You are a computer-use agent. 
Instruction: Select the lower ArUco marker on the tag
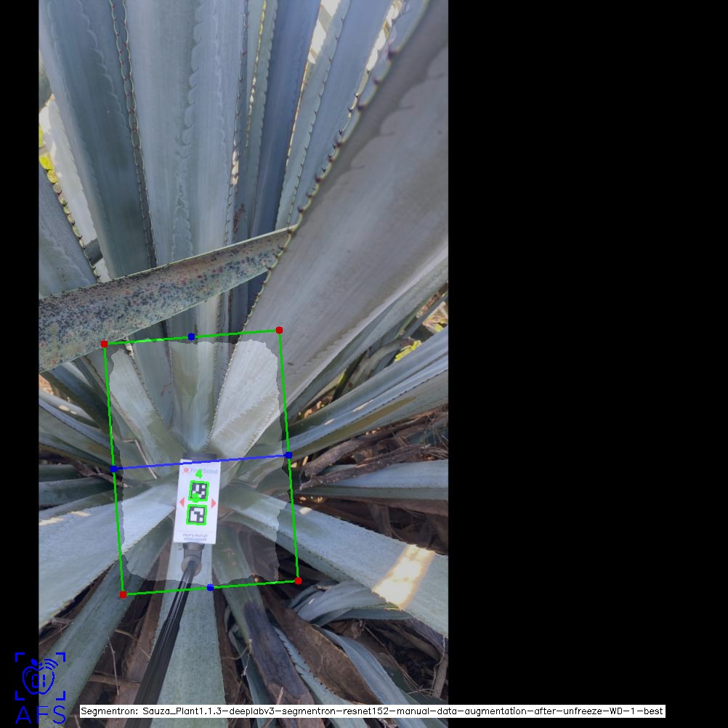pyautogui.click(x=197, y=515)
